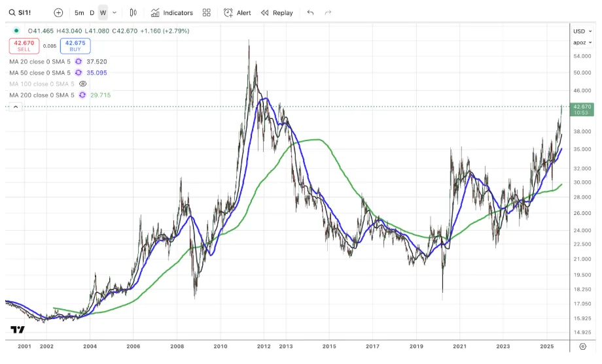This screenshot has height=364, width=602.
Task: Select the D daily timeframe
Action: pyautogui.click(x=92, y=12)
